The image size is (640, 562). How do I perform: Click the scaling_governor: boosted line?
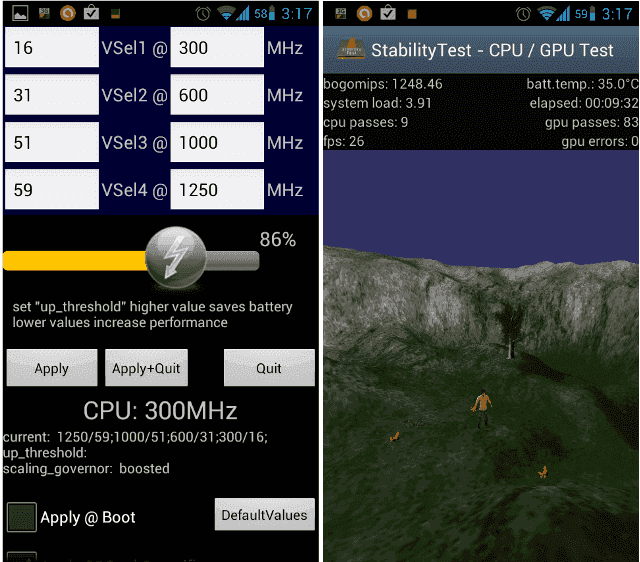(86, 469)
